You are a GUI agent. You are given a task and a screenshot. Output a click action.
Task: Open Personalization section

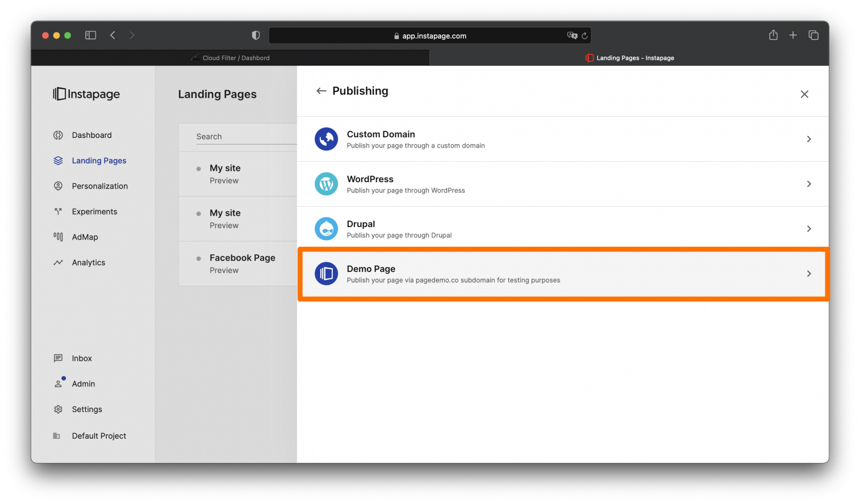pos(100,186)
